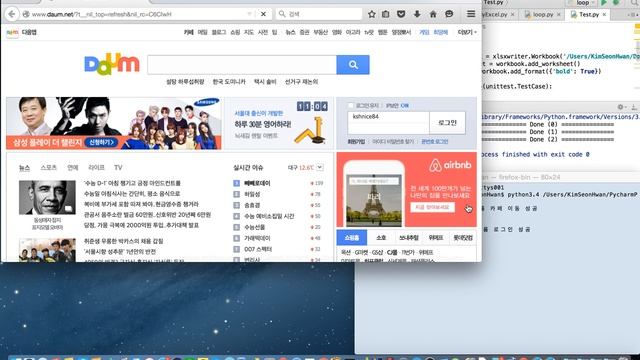The height and width of the screenshot is (360, 640).
Task: Open the Firefox hamburger menu
Action: [x=471, y=14]
